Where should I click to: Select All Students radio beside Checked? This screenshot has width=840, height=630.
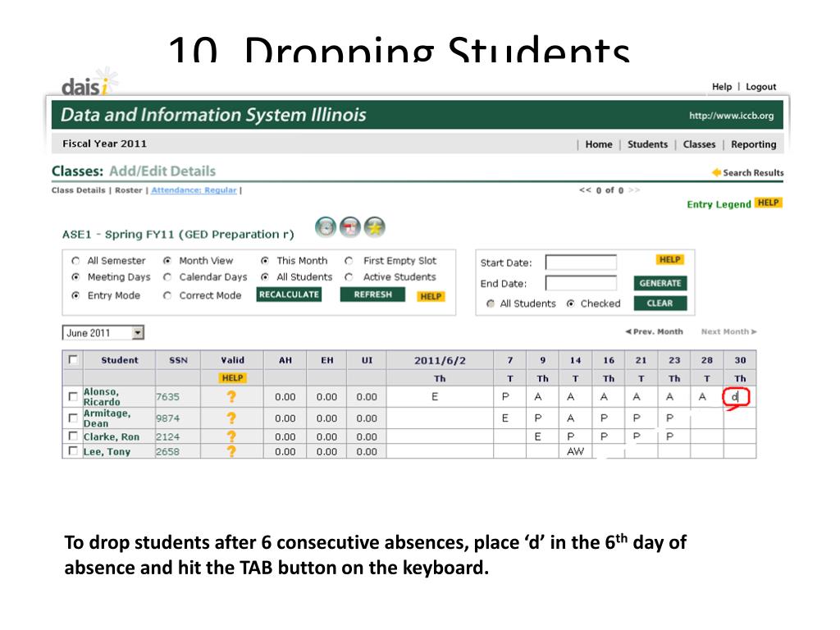tap(491, 304)
